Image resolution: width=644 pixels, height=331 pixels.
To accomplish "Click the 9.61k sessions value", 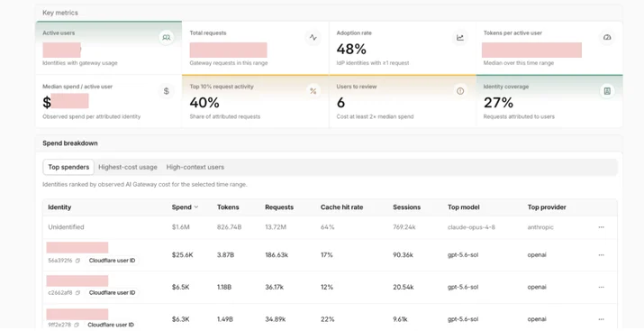I will click(401, 319).
